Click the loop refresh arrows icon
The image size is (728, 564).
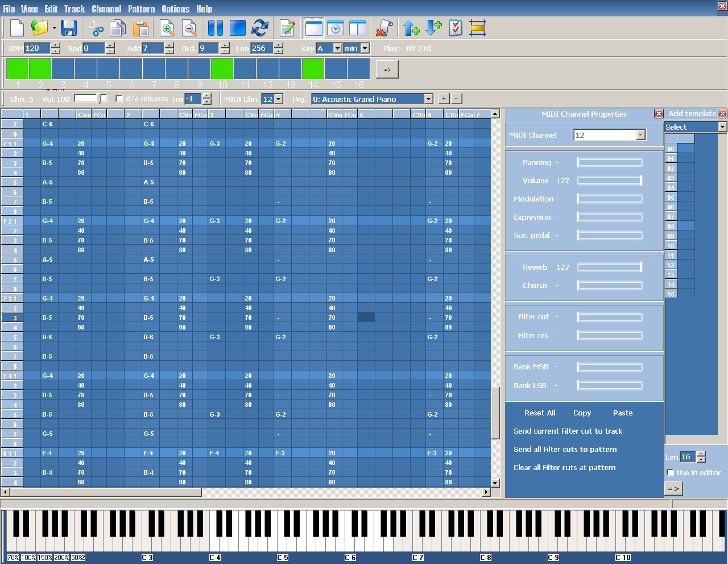click(260, 28)
